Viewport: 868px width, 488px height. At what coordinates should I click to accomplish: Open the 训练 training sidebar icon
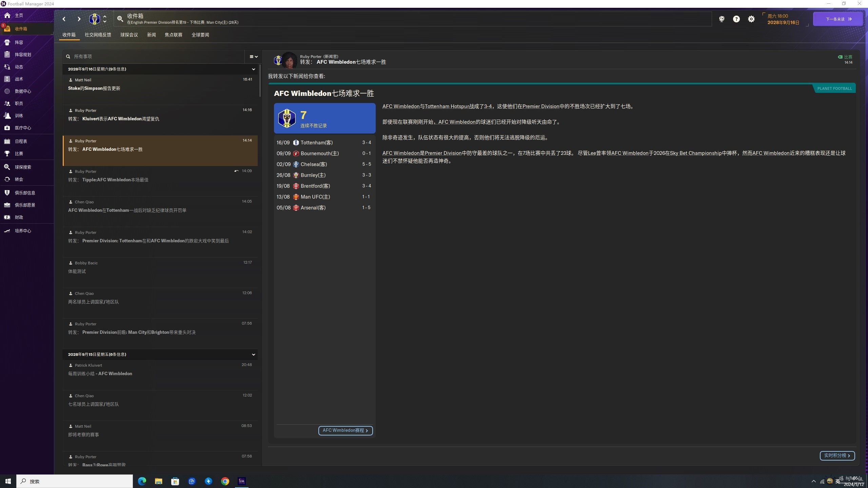(7, 116)
